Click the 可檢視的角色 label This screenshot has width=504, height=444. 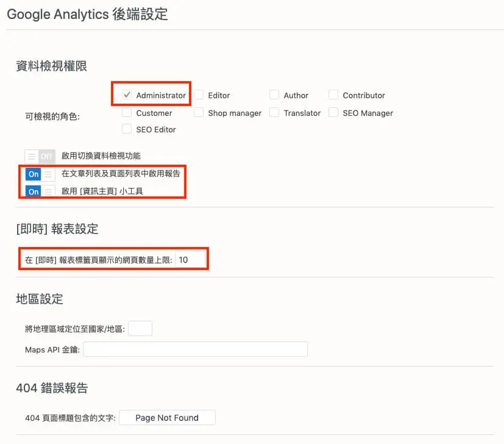pos(52,116)
